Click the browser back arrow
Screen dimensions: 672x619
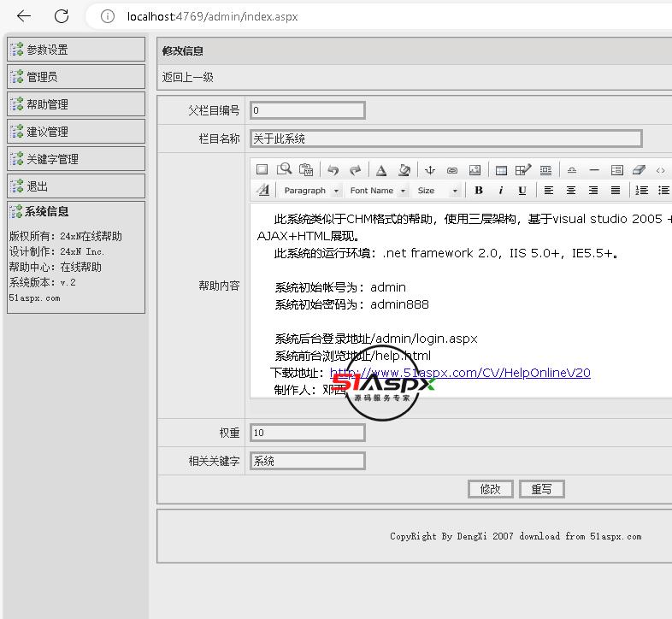click(24, 16)
